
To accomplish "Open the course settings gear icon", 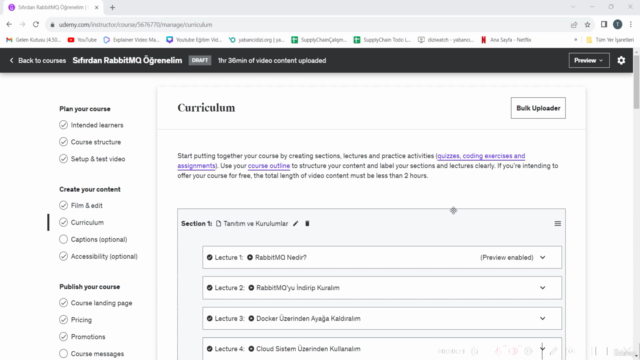I will click(621, 60).
